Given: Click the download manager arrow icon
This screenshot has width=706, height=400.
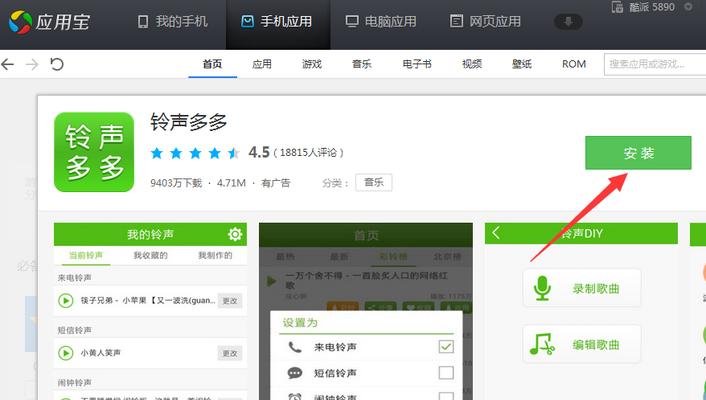Looking at the screenshot, I should (568, 22).
